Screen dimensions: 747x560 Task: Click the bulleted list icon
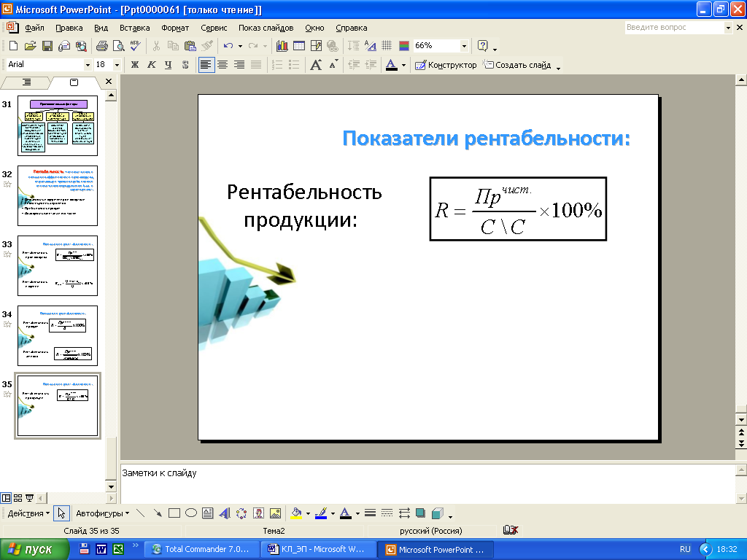tap(294, 65)
